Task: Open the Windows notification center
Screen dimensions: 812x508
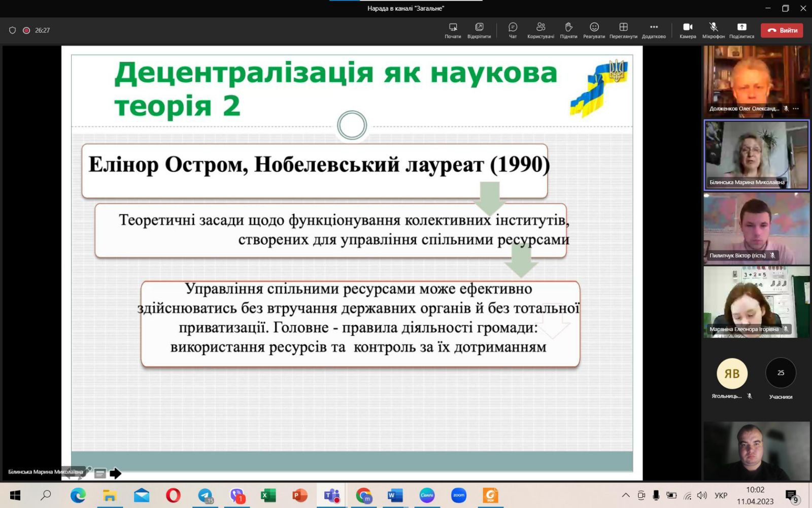Action: tap(792, 496)
